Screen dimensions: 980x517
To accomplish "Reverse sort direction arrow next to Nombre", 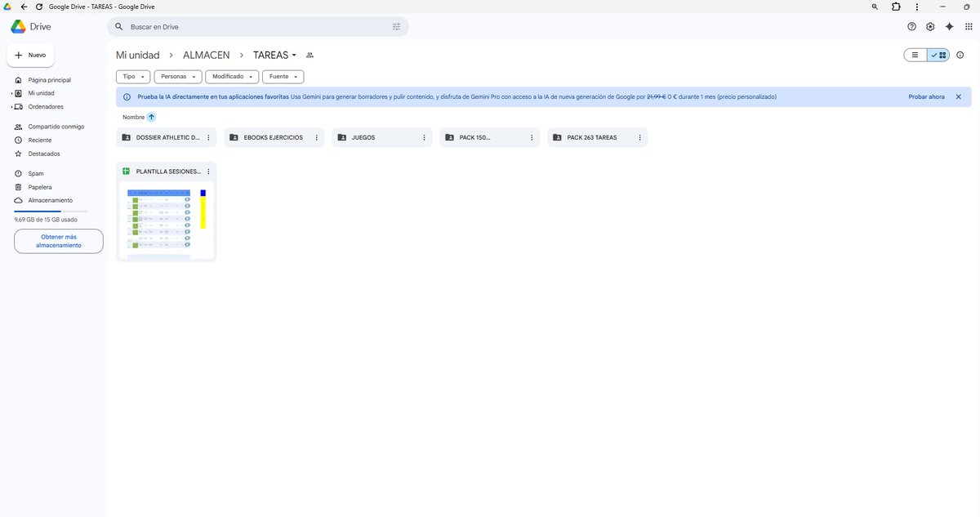I will click(151, 118).
